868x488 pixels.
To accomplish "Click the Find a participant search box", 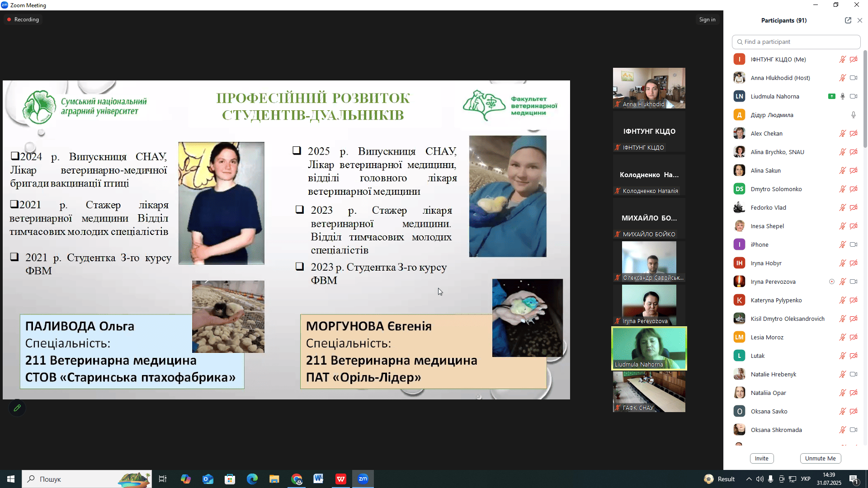I will [796, 42].
